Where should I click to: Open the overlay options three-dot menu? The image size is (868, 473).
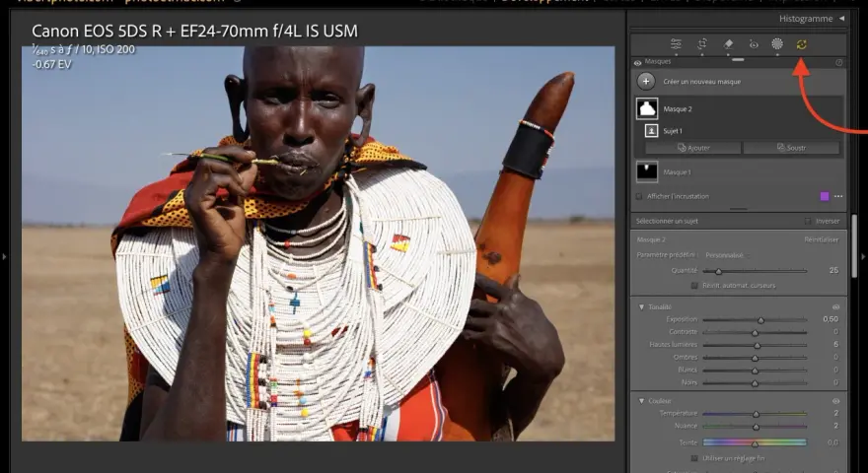pos(838,196)
